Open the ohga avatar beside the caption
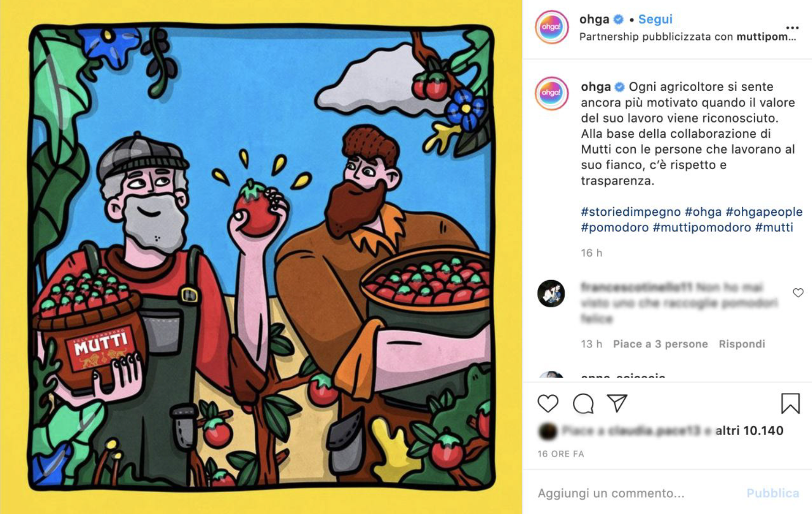Image resolution: width=812 pixels, height=514 pixels. tap(551, 93)
